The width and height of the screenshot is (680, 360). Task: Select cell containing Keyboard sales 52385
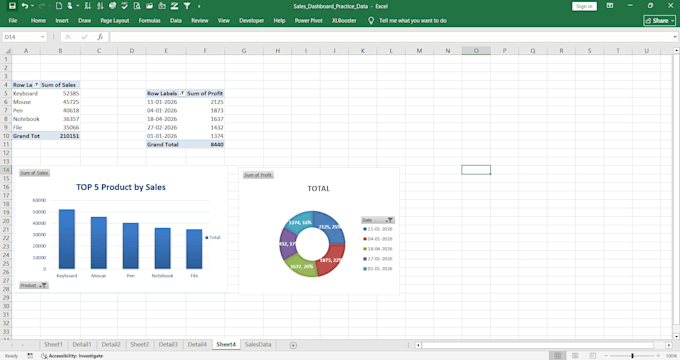point(60,93)
